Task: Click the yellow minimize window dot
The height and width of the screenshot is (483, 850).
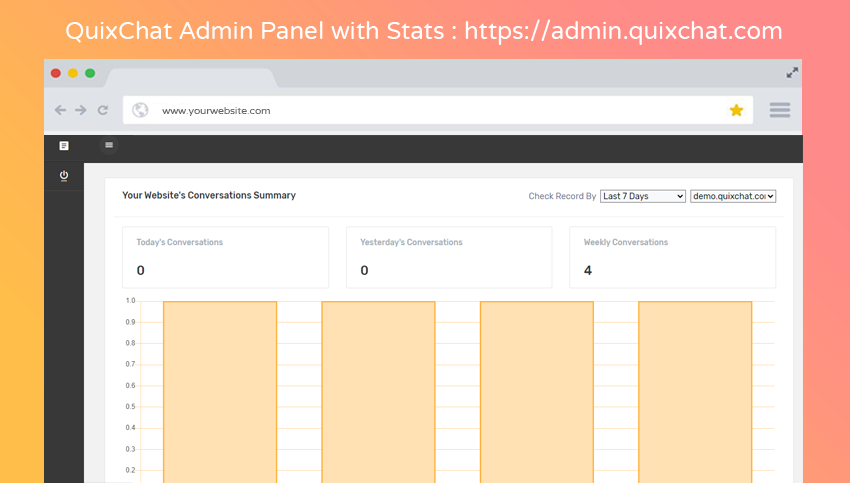Action: (x=73, y=73)
